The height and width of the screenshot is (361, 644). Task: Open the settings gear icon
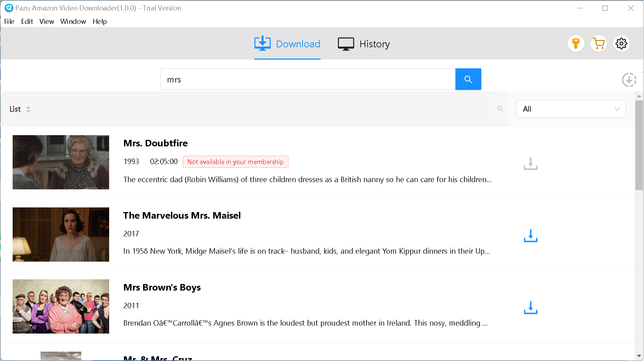coord(621,43)
